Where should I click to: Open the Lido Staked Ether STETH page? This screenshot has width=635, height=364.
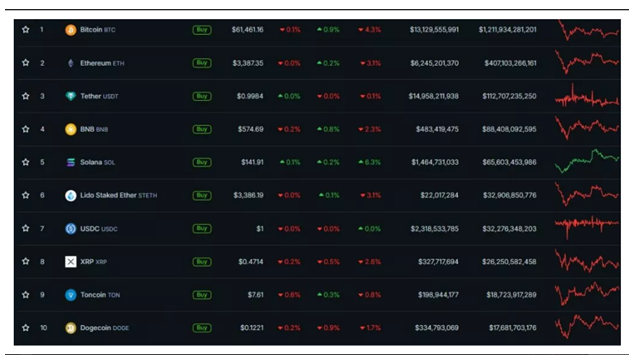point(118,195)
